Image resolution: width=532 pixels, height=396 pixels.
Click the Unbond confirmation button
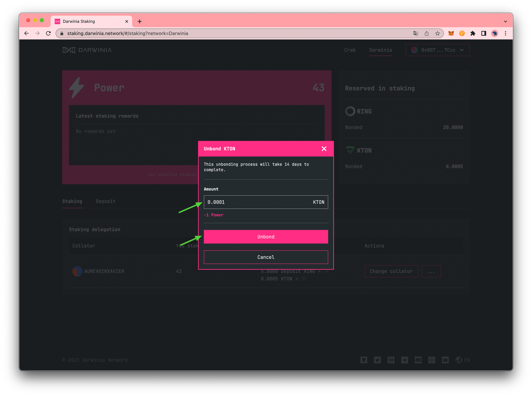click(265, 237)
